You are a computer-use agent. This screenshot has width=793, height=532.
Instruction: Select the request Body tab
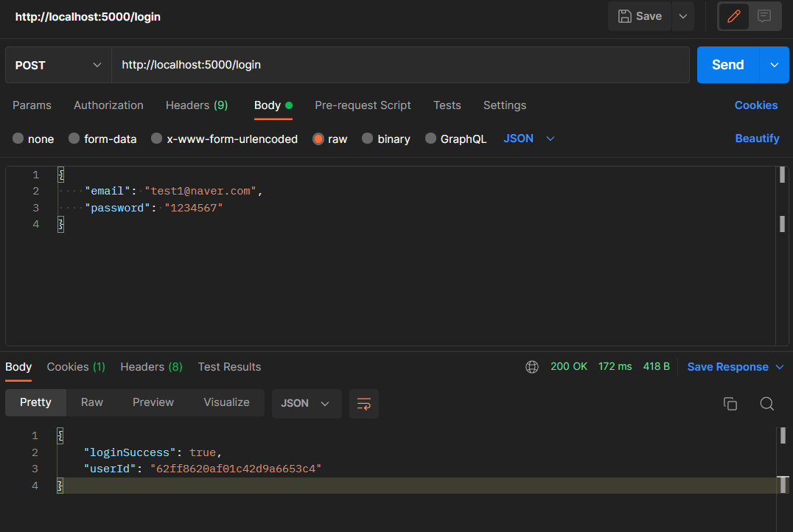[273, 105]
